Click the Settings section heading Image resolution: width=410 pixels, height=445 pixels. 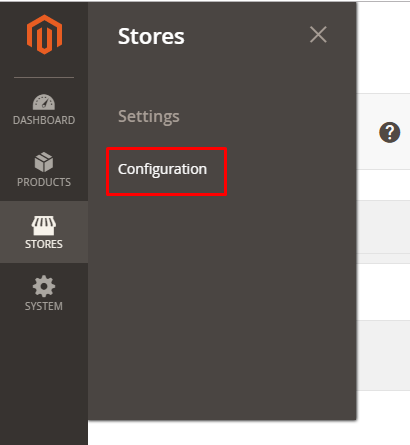click(x=149, y=117)
